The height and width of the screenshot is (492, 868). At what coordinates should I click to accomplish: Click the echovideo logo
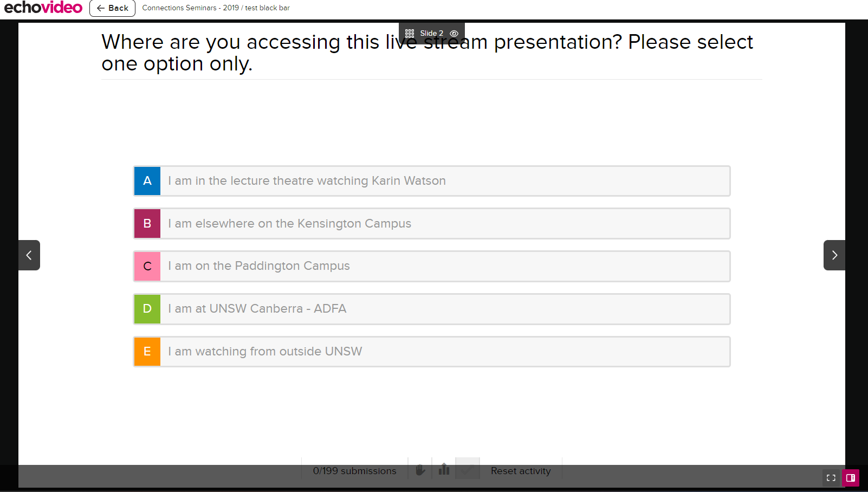tap(43, 8)
